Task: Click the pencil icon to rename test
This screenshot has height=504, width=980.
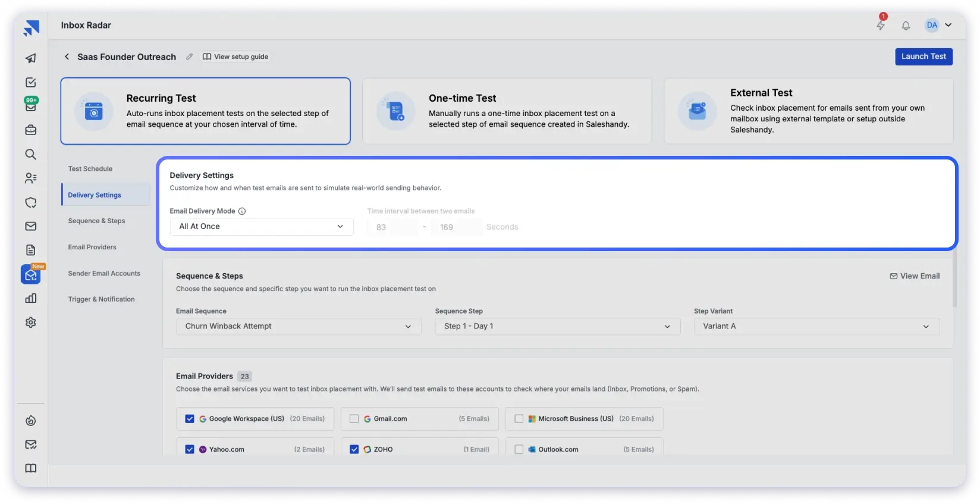Action: pyautogui.click(x=189, y=57)
